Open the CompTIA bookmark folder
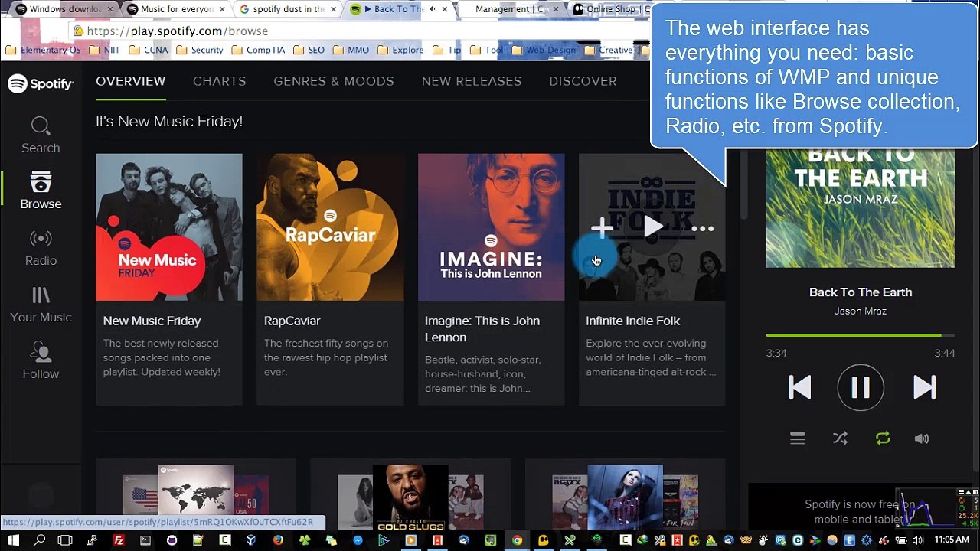The width and height of the screenshot is (980, 551). click(258, 50)
